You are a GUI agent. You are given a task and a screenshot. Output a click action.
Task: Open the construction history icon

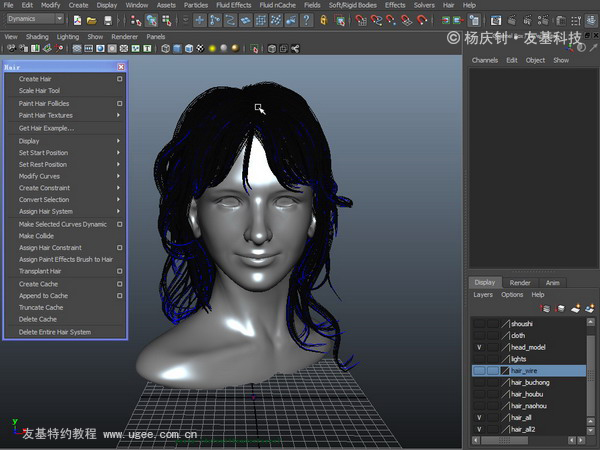(474, 20)
